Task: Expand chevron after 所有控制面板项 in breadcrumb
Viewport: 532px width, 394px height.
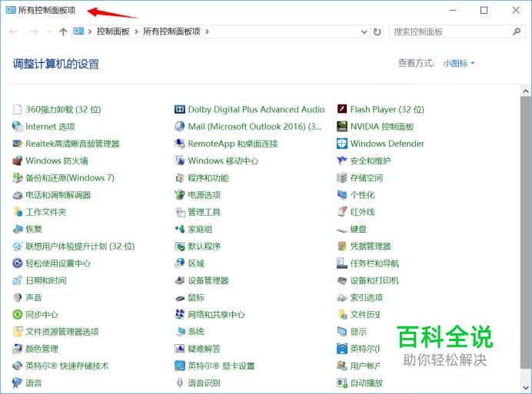Action: click(x=207, y=31)
